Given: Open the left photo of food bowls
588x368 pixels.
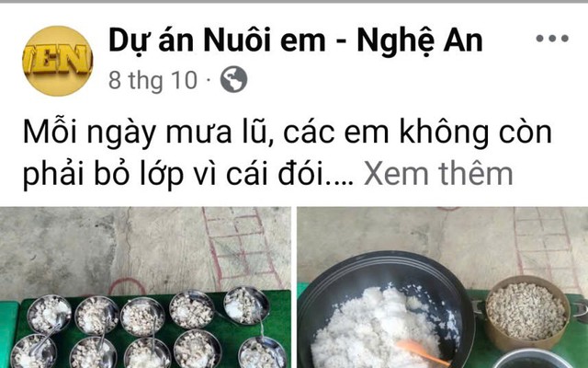Looking at the screenshot, I should coord(145,287).
